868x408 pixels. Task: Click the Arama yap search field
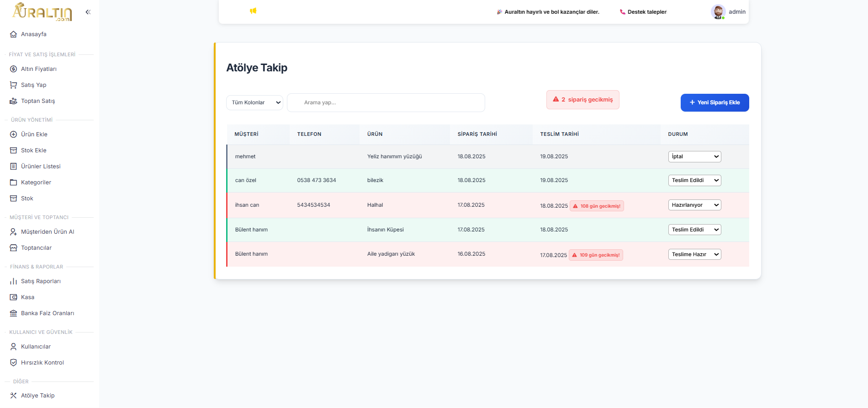pos(386,102)
